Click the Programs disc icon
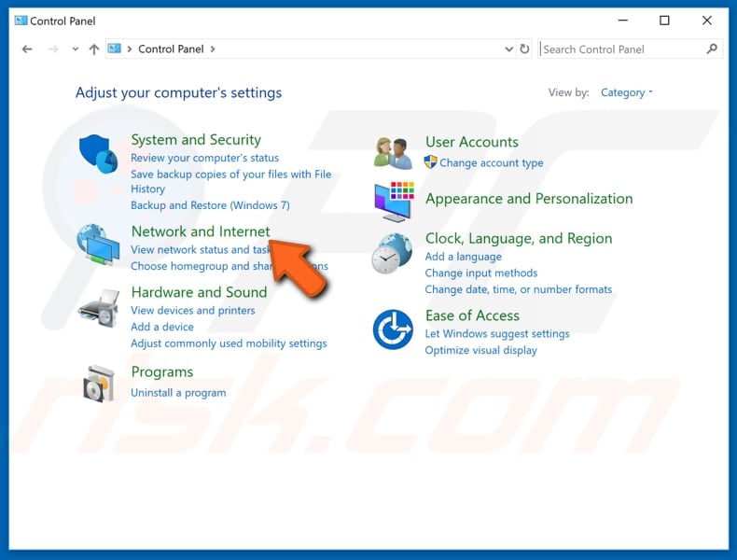 click(x=98, y=384)
